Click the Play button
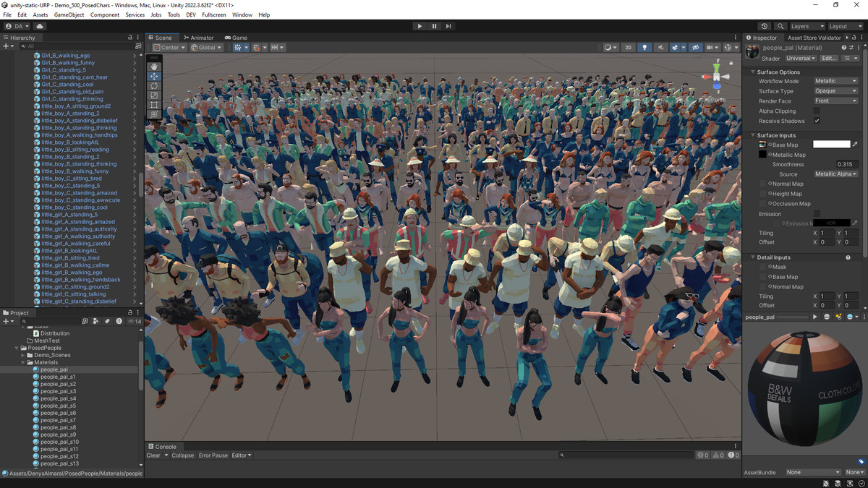 [420, 26]
